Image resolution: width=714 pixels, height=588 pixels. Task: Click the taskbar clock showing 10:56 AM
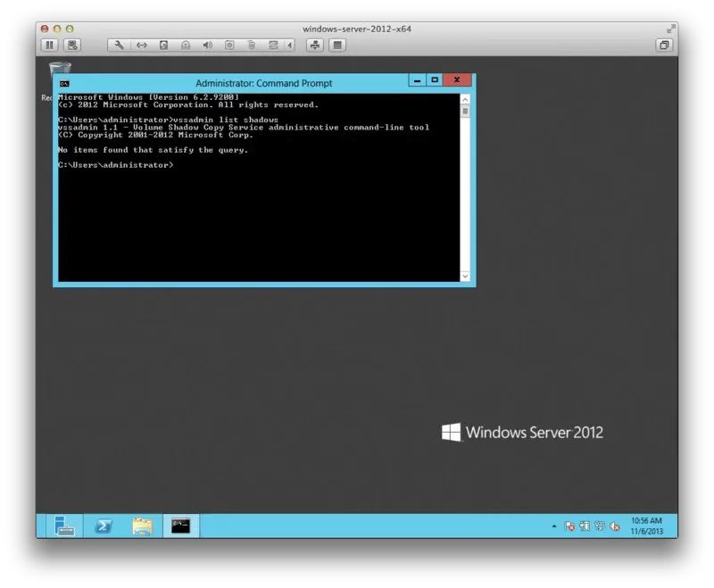tap(645, 526)
